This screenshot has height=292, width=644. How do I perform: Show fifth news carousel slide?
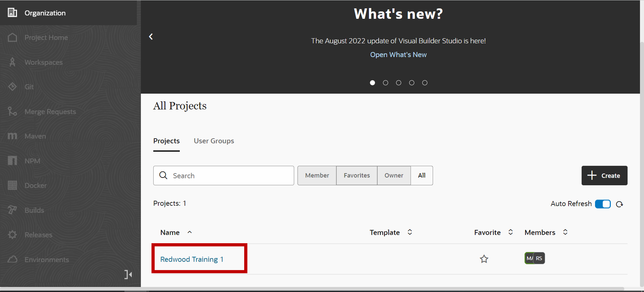click(425, 83)
